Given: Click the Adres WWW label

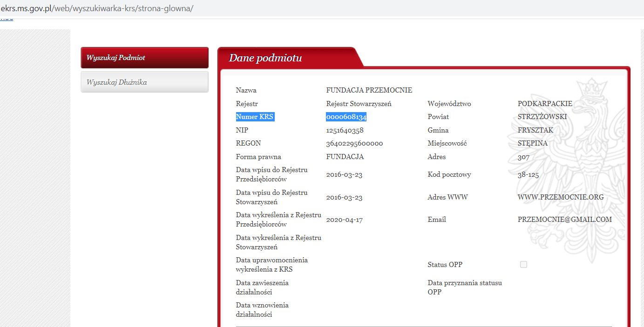Looking at the screenshot, I should [448, 197].
